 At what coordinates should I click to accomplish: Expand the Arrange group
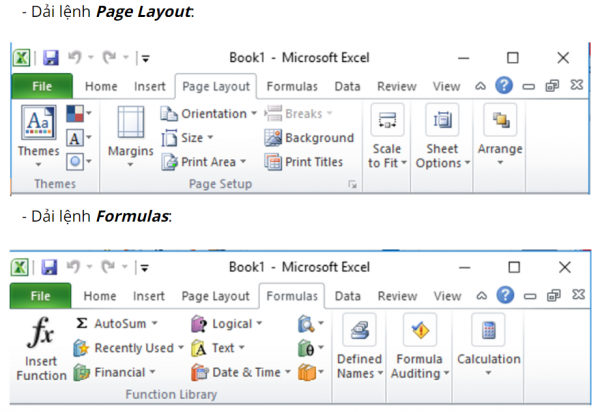click(500, 135)
